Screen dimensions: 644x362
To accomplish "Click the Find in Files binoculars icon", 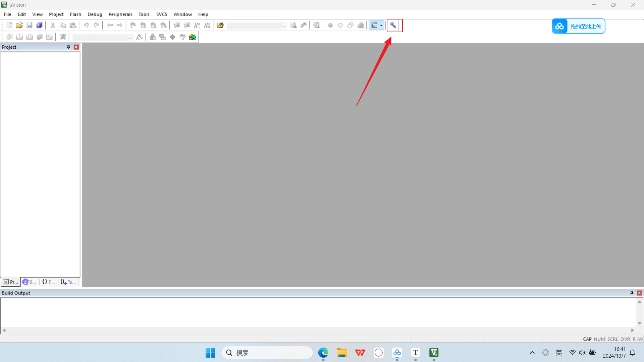I will tap(220, 26).
